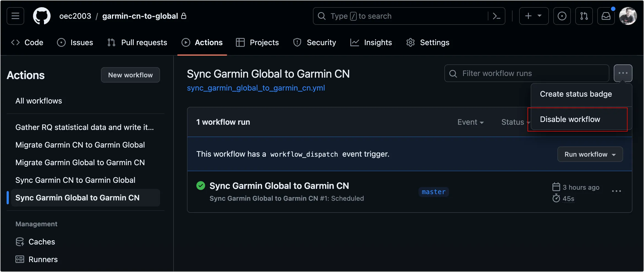This screenshot has width=644, height=272.
Task: Focus the Filter workflow runs field
Action: [527, 73]
